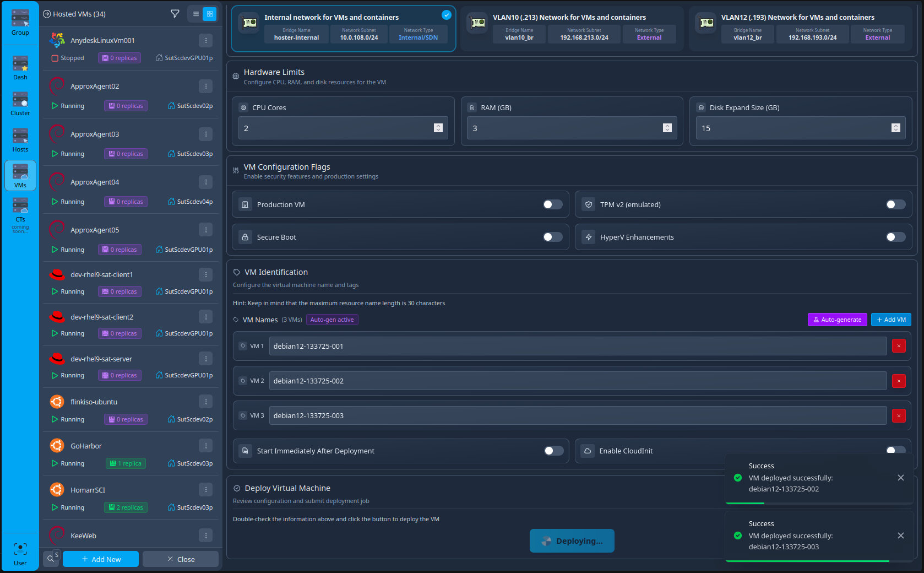Open the options menu for ApproxAgent02

click(x=206, y=86)
